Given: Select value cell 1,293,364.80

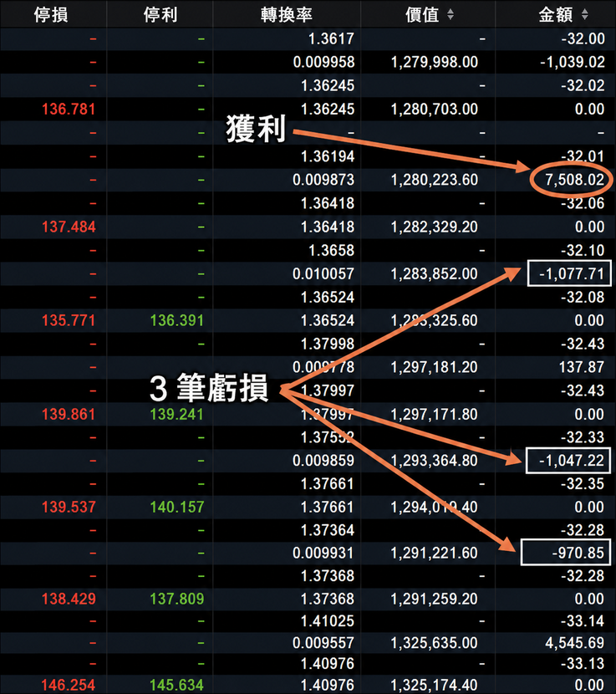Looking at the screenshot, I should tap(435, 461).
